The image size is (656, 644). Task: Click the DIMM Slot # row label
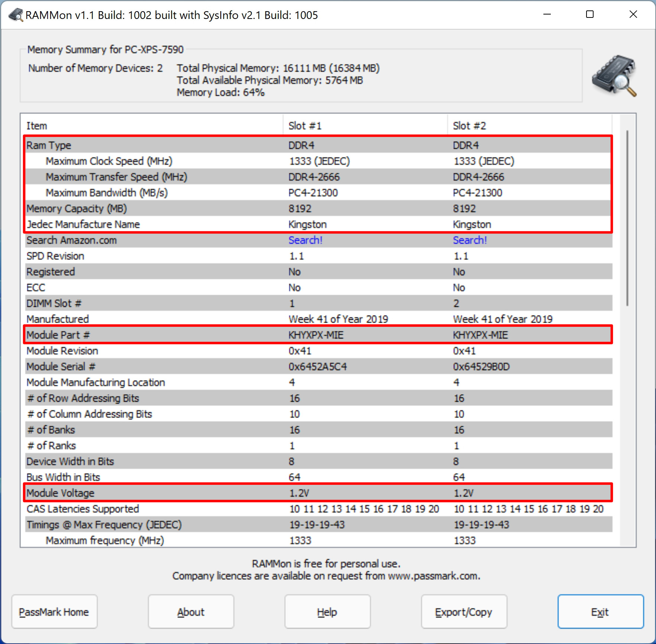(x=54, y=303)
